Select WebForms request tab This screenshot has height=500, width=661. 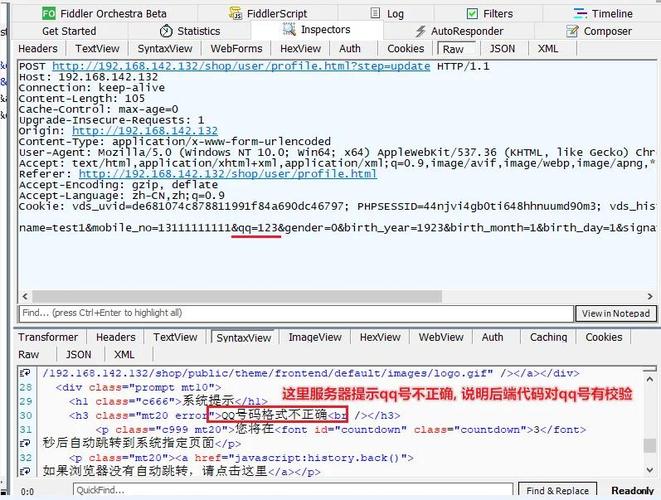(x=236, y=48)
